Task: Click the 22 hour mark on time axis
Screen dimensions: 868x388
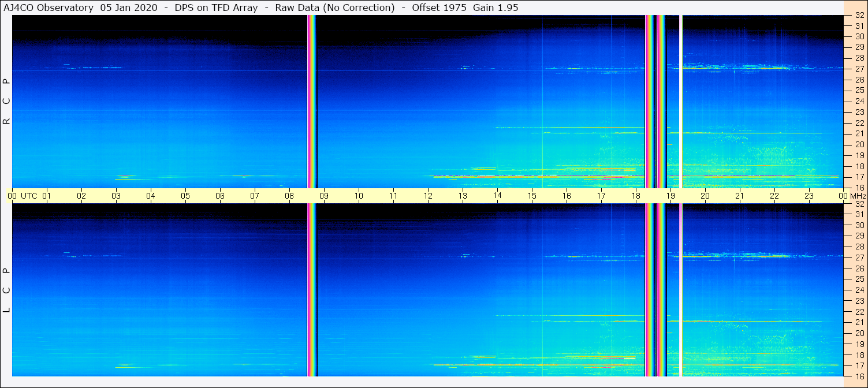Action: [x=774, y=196]
